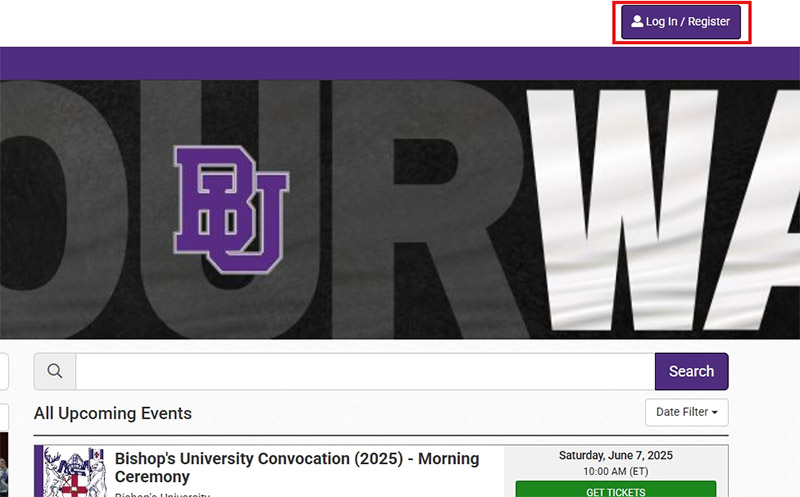The width and height of the screenshot is (800, 497).
Task: Click the BU logo in the banner
Action: (231, 209)
